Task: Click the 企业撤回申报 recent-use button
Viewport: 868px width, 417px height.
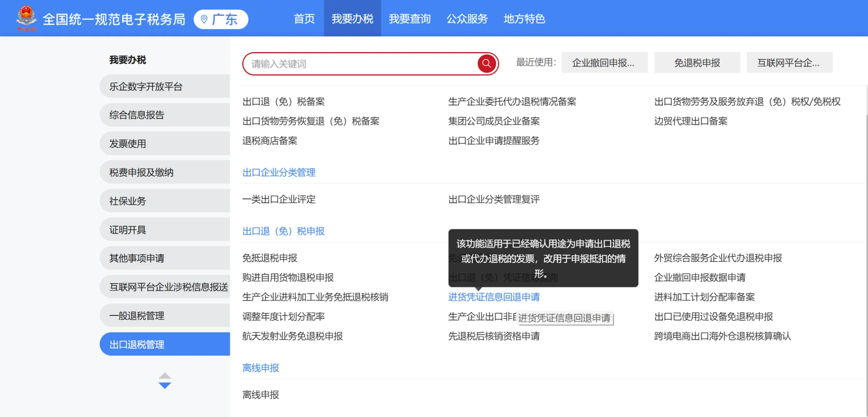Action: (x=604, y=63)
